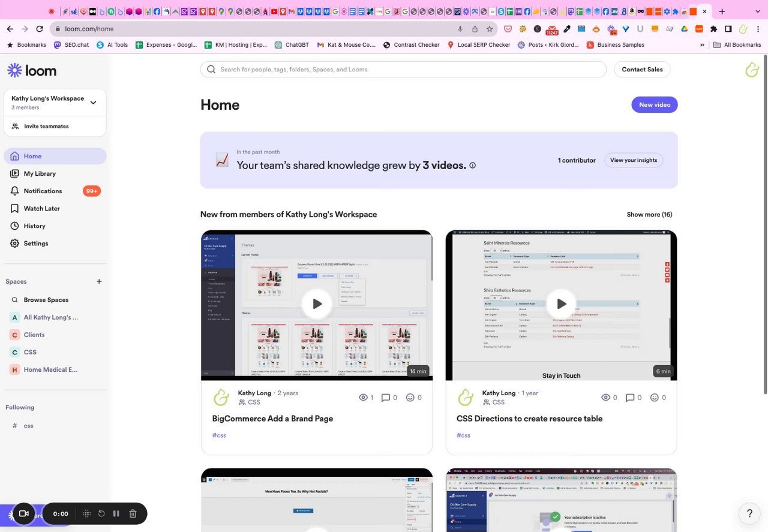
Task: Open the Google Drive extension icon
Action: 684,29
